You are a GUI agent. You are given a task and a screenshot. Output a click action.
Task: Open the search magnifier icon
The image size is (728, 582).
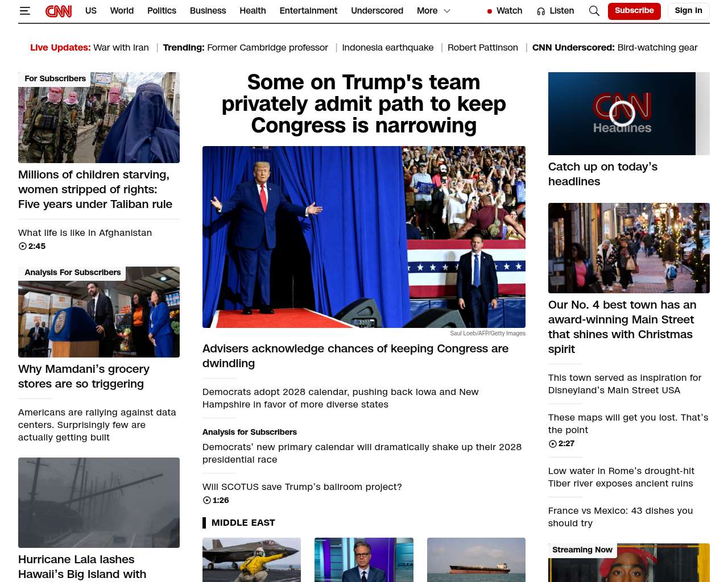pyautogui.click(x=594, y=11)
